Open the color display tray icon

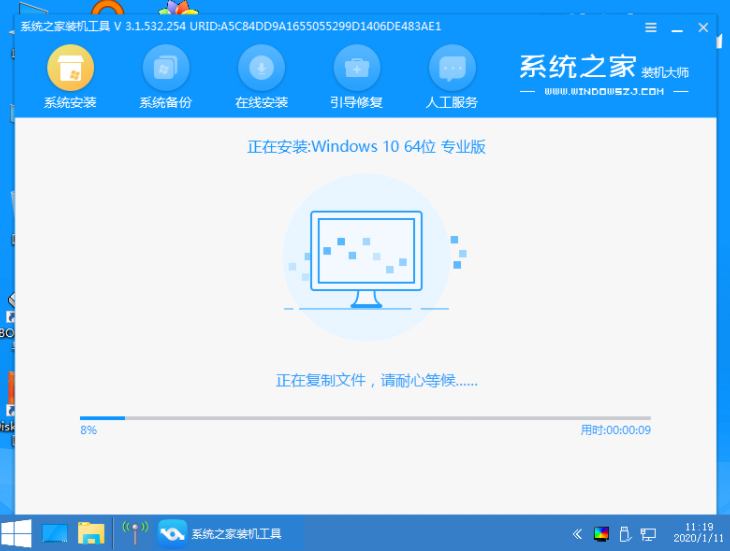602,534
